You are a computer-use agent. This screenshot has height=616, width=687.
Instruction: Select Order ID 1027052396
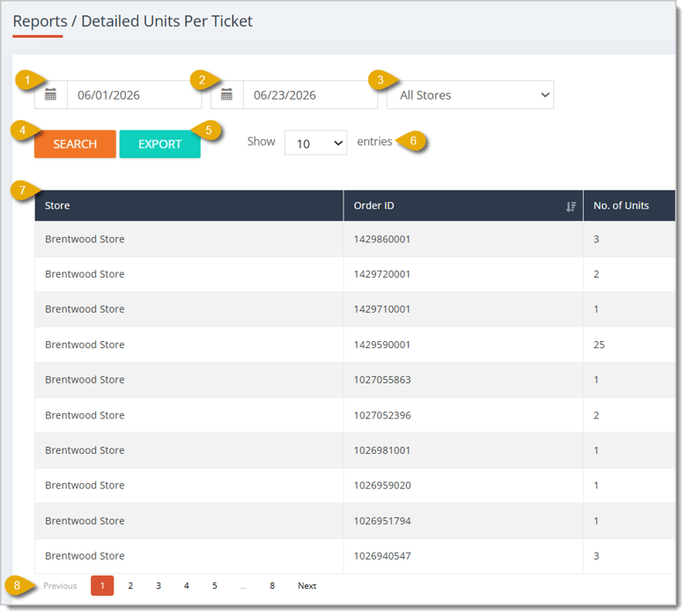(382, 416)
